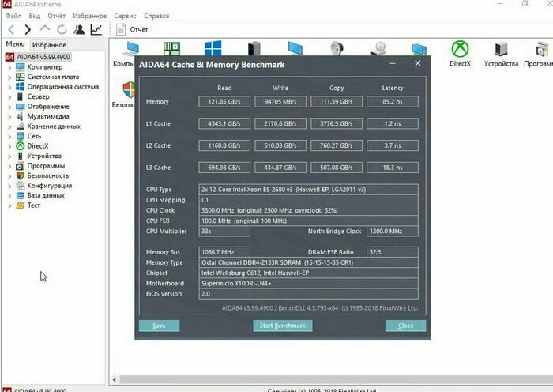The width and height of the screenshot is (553, 392).
Task: Select DirectX in the sidebar tree
Action: 38,145
